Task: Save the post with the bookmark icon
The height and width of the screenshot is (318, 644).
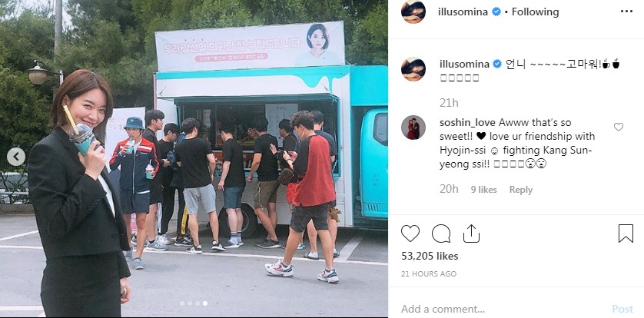Action: pyautogui.click(x=626, y=234)
